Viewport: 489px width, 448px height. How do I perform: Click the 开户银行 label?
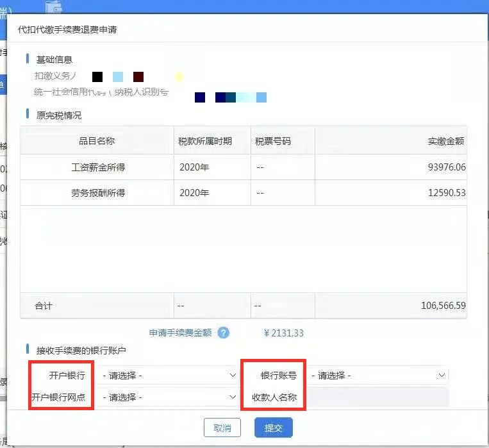67,376
